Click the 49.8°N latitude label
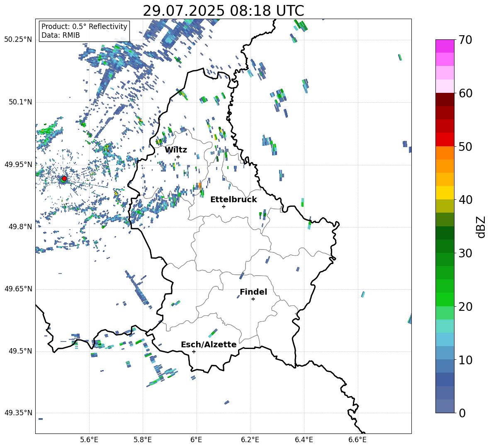The image size is (491, 448). coord(20,227)
